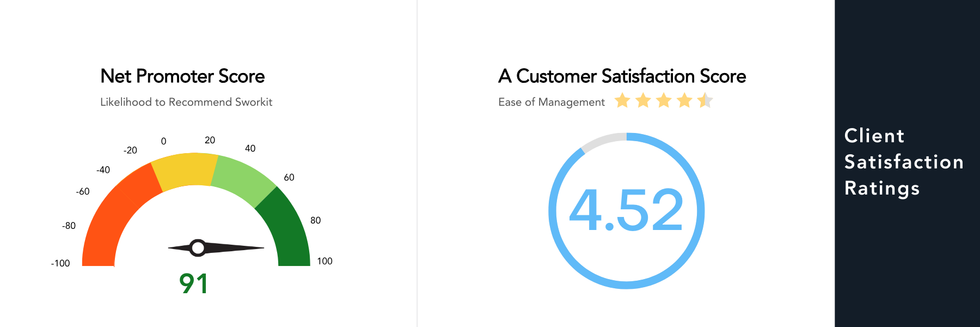Click the first gold star rating icon
This screenshot has height=327, width=980.
click(622, 100)
